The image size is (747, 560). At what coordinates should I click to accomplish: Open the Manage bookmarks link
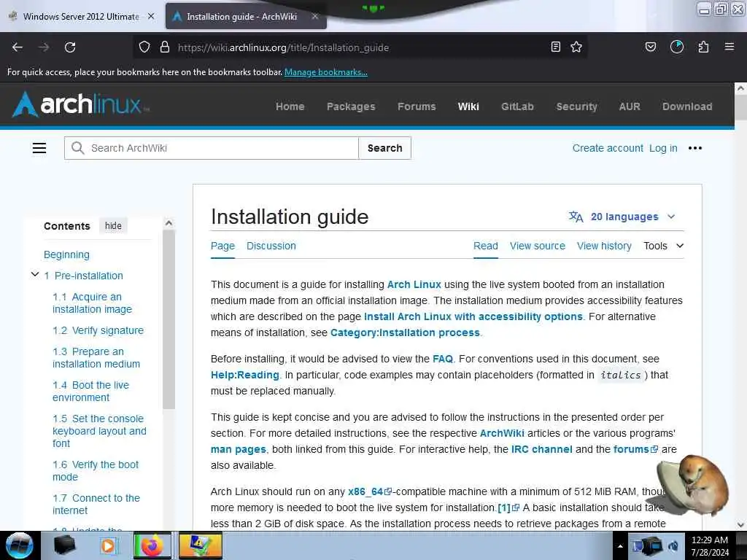(326, 72)
